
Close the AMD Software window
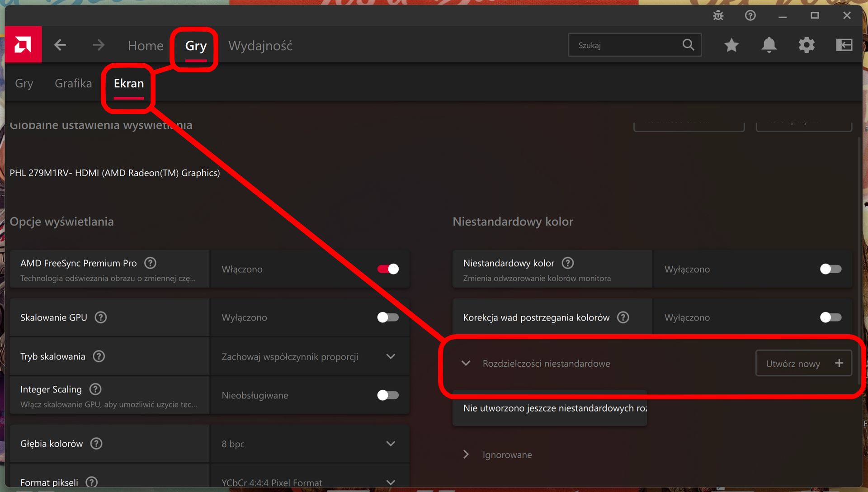(847, 16)
